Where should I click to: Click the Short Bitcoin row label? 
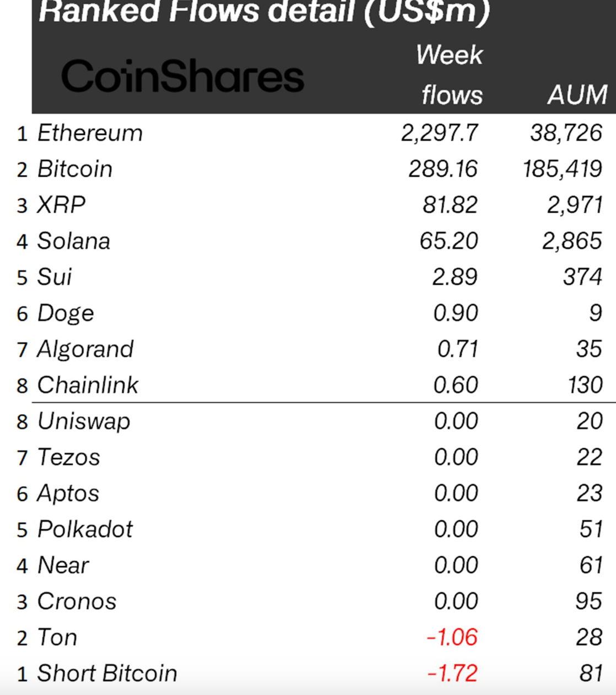click(107, 674)
